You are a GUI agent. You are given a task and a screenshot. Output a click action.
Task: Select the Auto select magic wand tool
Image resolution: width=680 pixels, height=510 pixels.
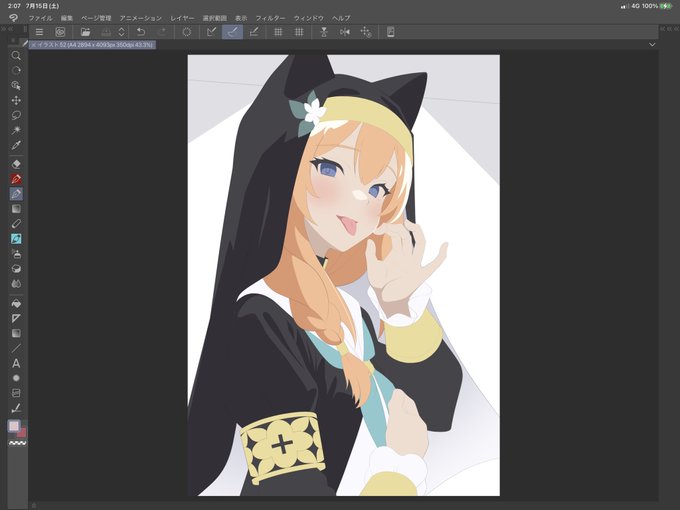tap(16, 130)
